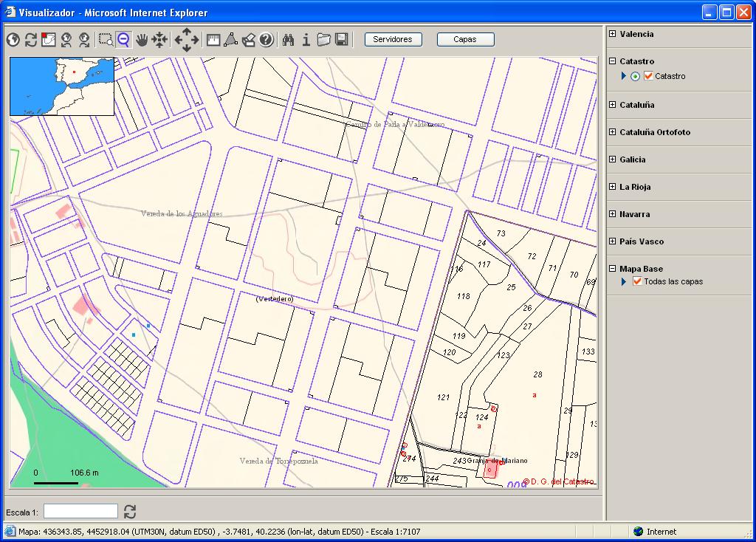
Task: Collapse the Mapa Base group
Action: (x=613, y=269)
